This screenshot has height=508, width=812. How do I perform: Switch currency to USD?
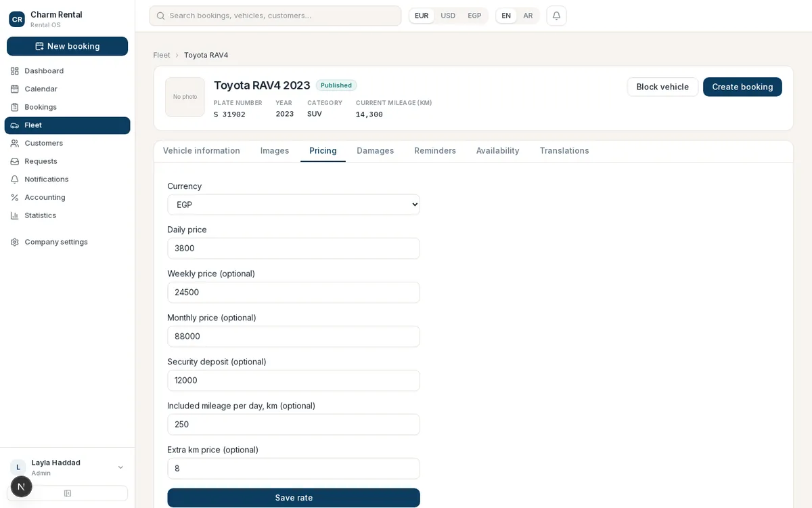click(448, 16)
